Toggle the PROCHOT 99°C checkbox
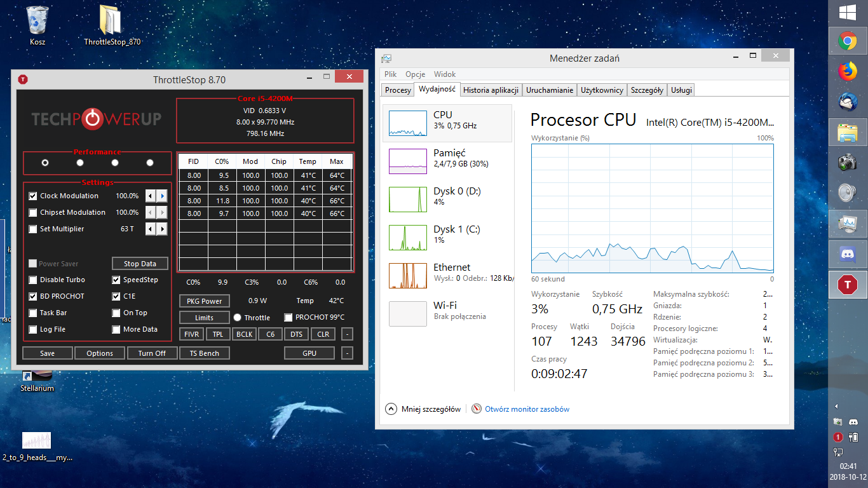Image resolution: width=868 pixels, height=488 pixels. [x=288, y=317]
